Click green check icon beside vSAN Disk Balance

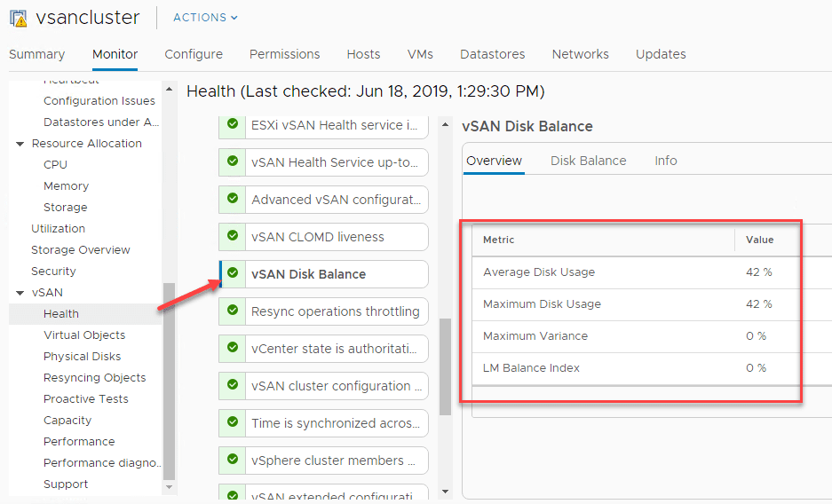[233, 273]
